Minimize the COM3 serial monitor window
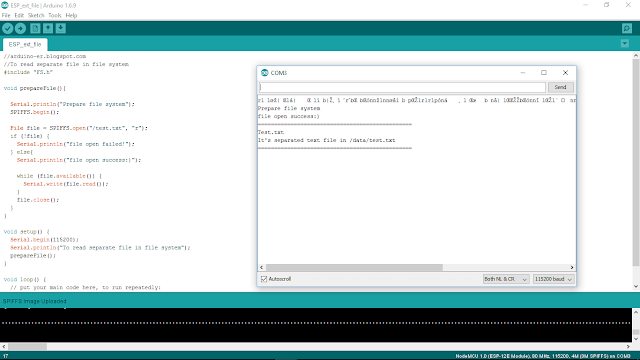640x360 pixels. tap(523, 73)
